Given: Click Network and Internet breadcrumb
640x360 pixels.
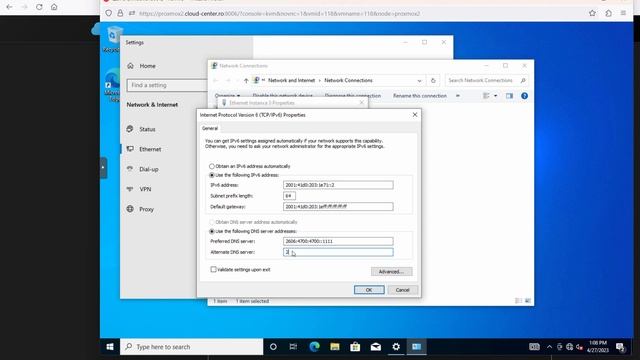Looking at the screenshot, I should (x=291, y=80).
